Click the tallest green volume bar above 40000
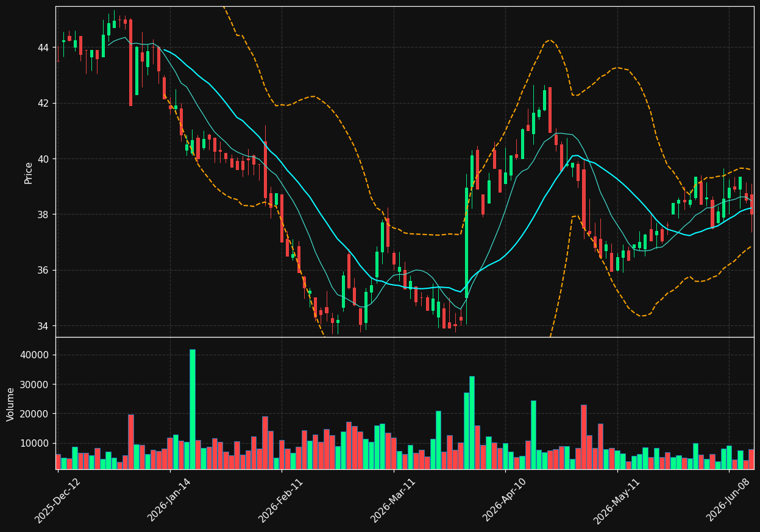Viewport: 760px width, 532px height. [x=193, y=409]
